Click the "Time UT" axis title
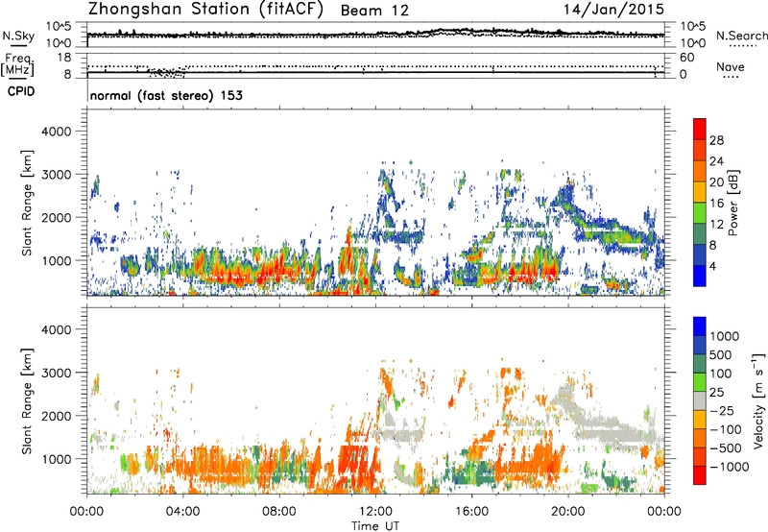Viewport: 768px width, 532px height. pos(375,526)
